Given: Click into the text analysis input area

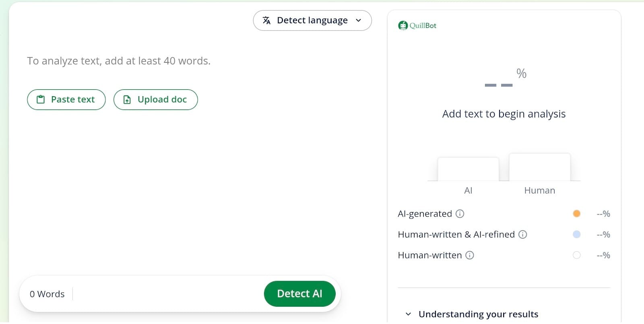Looking at the screenshot, I should 181,181.
